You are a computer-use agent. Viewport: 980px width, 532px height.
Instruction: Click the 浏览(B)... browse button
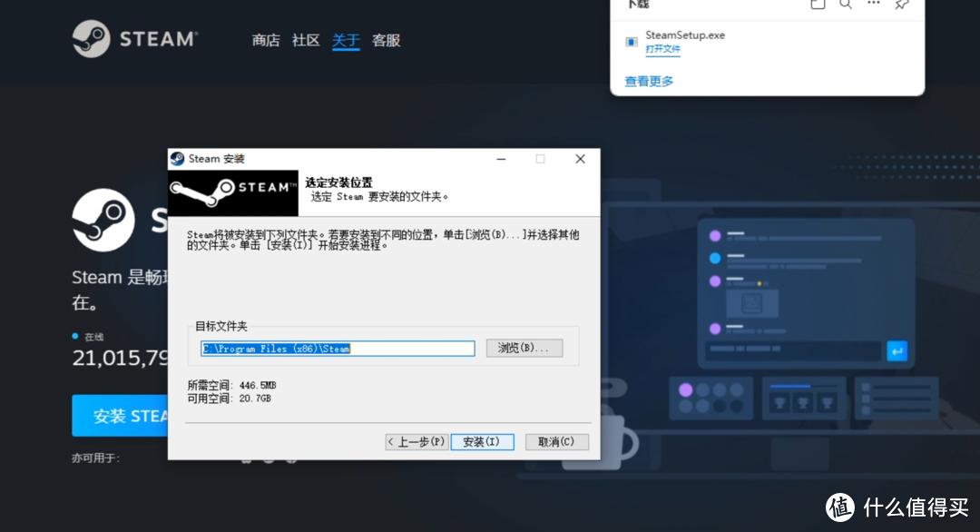(x=524, y=348)
